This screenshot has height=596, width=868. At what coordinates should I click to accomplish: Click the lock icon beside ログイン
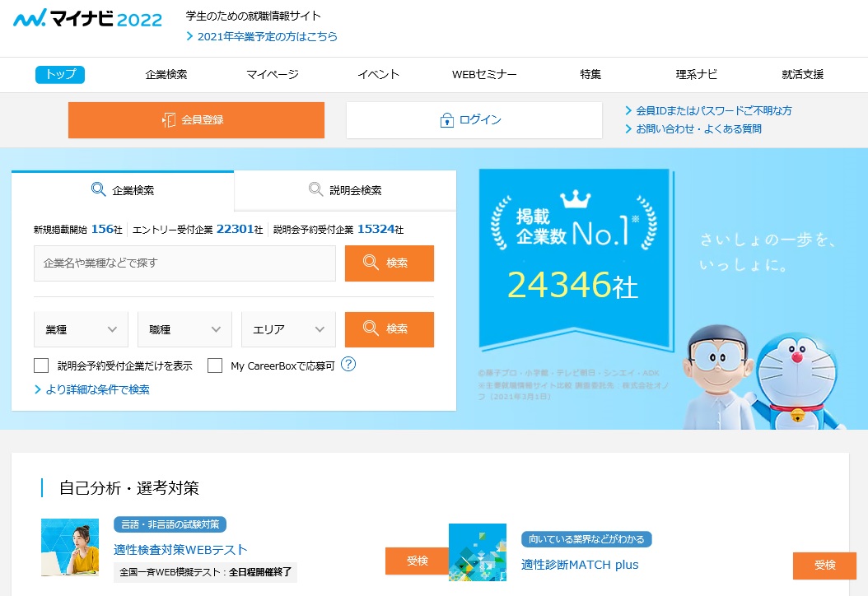[446, 120]
